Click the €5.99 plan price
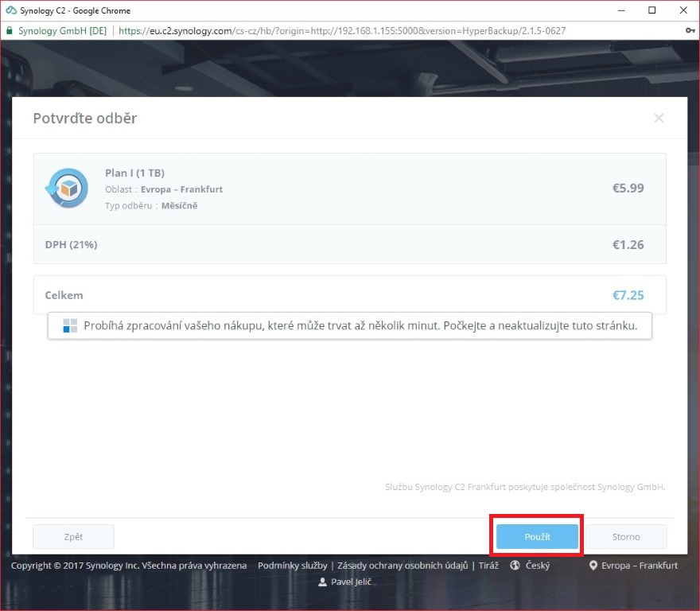Viewport: 700px width, 611px height. (628, 188)
